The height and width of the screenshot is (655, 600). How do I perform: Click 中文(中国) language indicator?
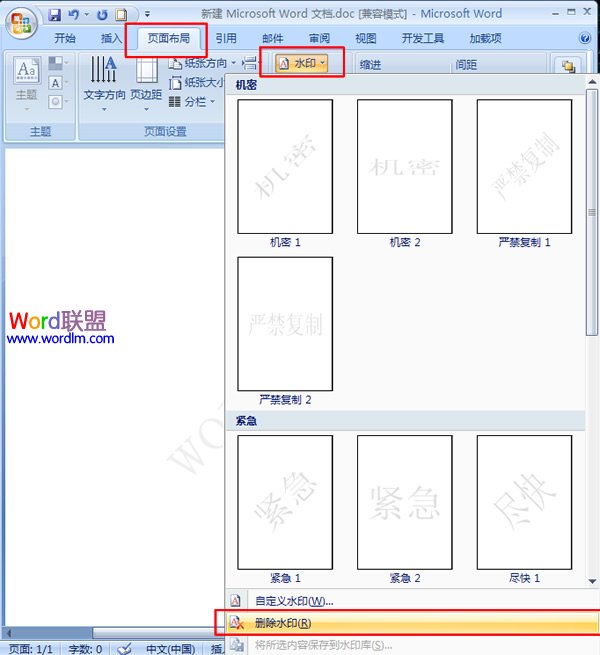coord(170,649)
